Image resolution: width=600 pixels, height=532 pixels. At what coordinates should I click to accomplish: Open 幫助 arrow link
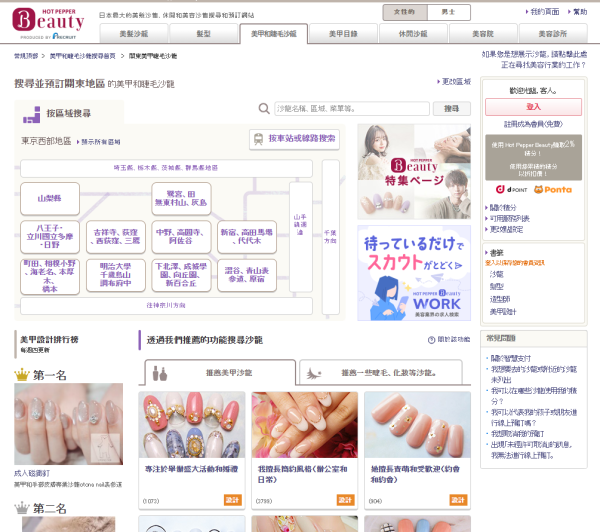click(577, 12)
